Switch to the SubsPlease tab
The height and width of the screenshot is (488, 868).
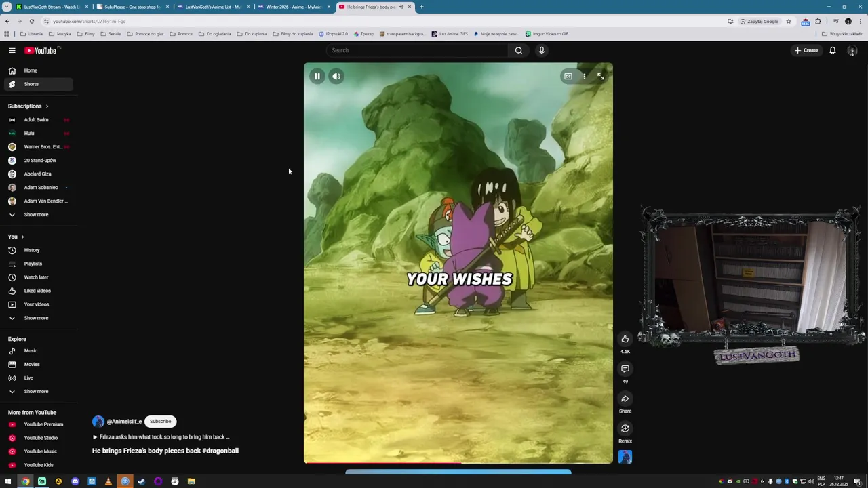132,7
